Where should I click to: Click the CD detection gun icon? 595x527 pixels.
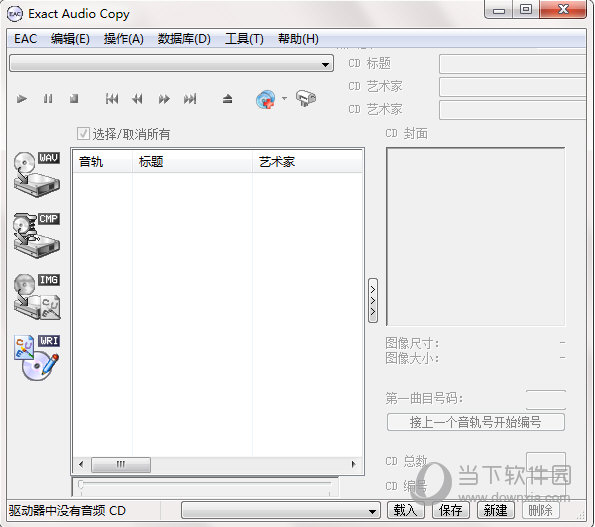(305, 98)
